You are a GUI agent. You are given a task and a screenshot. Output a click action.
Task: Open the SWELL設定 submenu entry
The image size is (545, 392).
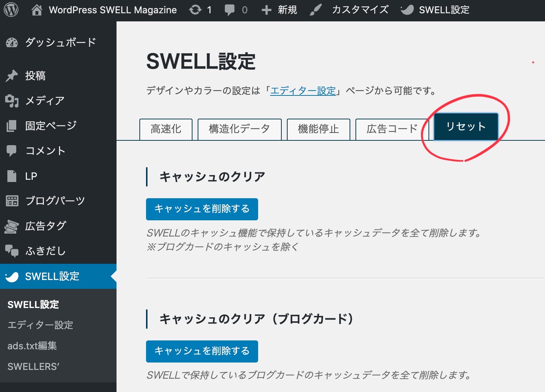tap(33, 304)
